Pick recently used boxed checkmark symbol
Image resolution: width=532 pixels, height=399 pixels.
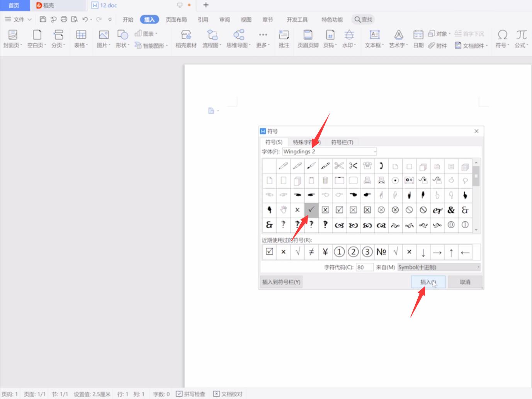click(270, 252)
